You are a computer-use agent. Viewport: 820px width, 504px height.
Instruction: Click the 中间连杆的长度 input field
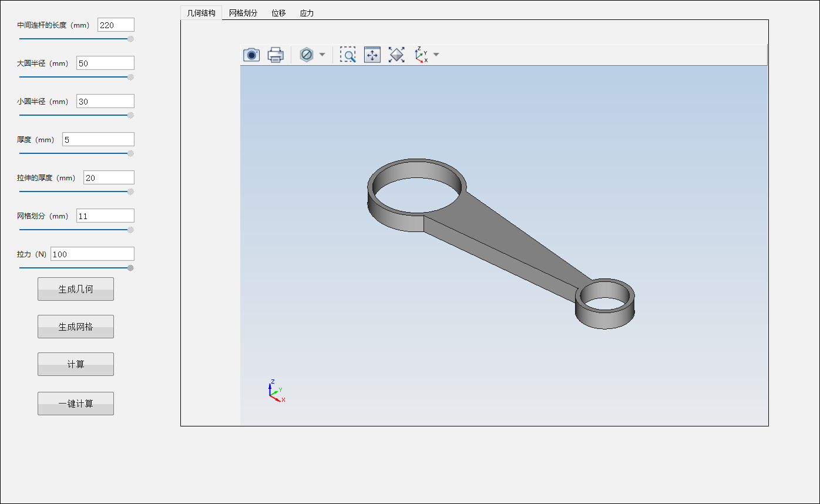116,25
